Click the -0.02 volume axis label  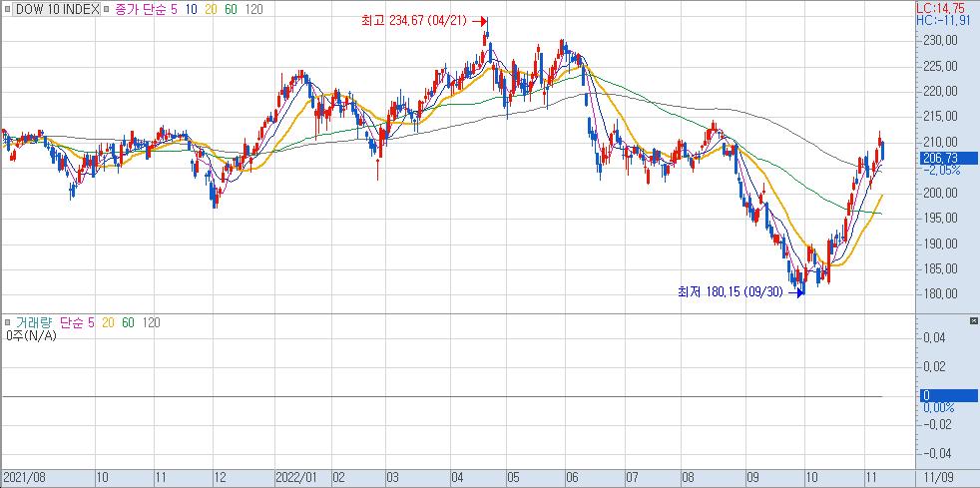point(936,424)
